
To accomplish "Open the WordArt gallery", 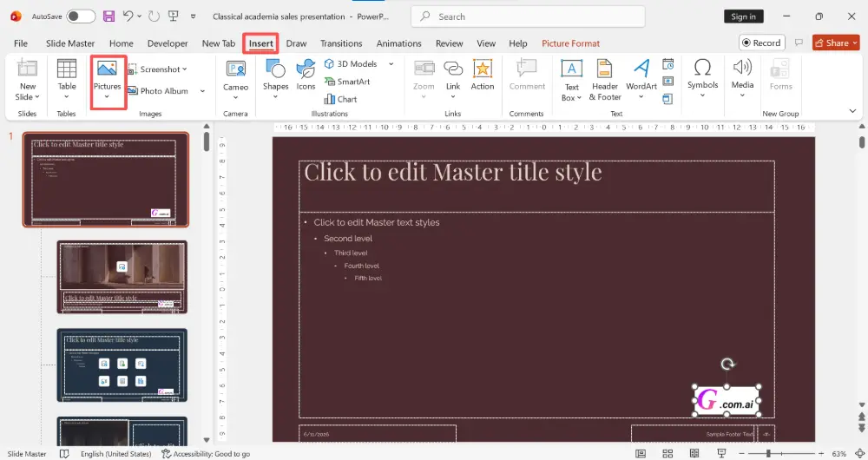I will click(641, 80).
